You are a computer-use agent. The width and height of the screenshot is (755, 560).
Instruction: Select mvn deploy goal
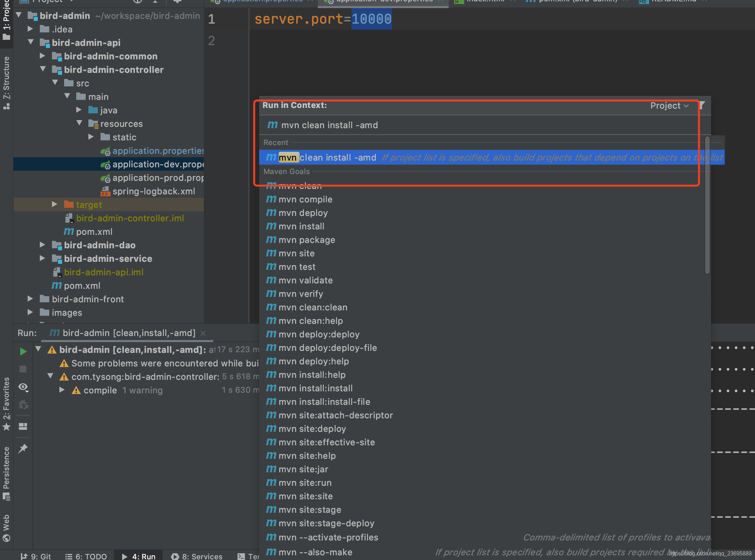(x=303, y=213)
